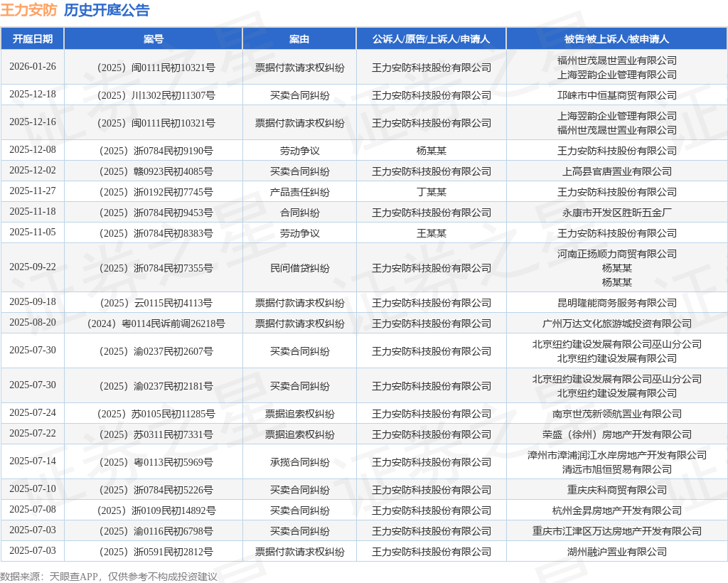728x583 pixels.
Task: Select date cell 2025-12-16
Action: (x=33, y=122)
